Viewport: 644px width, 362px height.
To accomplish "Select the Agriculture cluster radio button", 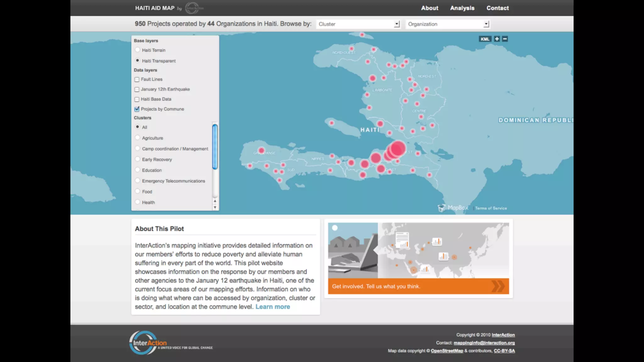I will [x=137, y=138].
